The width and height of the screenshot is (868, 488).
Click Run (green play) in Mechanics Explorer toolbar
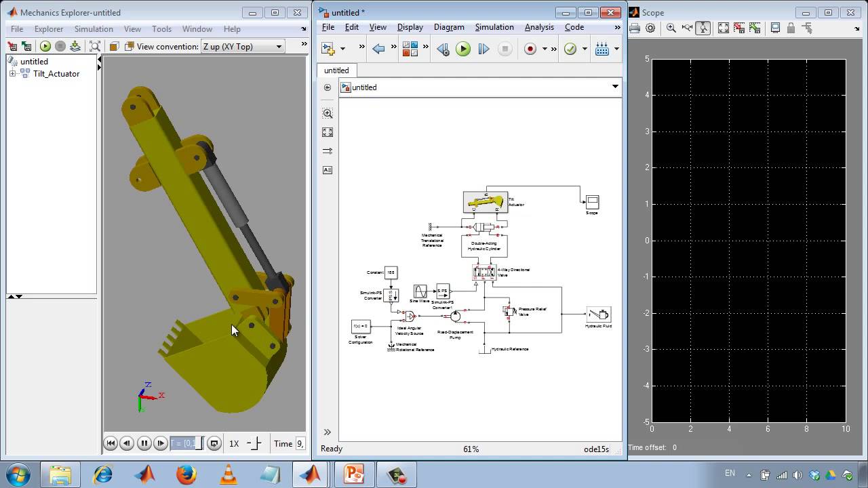coord(45,46)
